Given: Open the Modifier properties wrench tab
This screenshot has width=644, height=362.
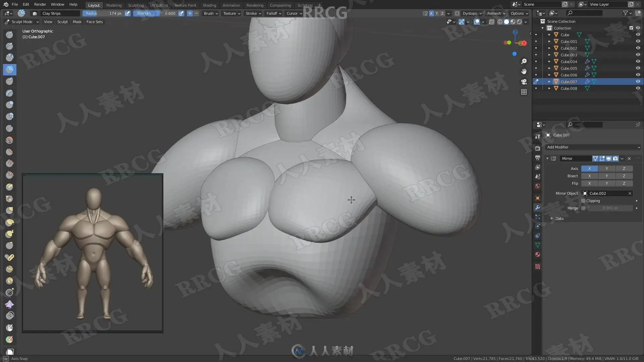Looking at the screenshot, I should pyautogui.click(x=538, y=207).
